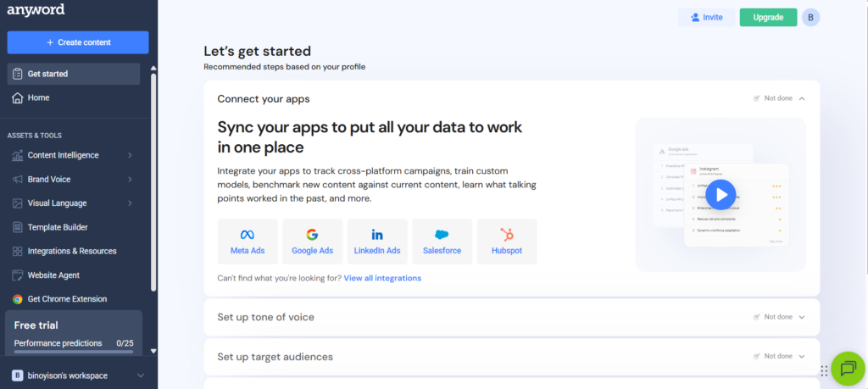Open the user avatar B
The height and width of the screenshot is (389, 868).
tap(810, 17)
